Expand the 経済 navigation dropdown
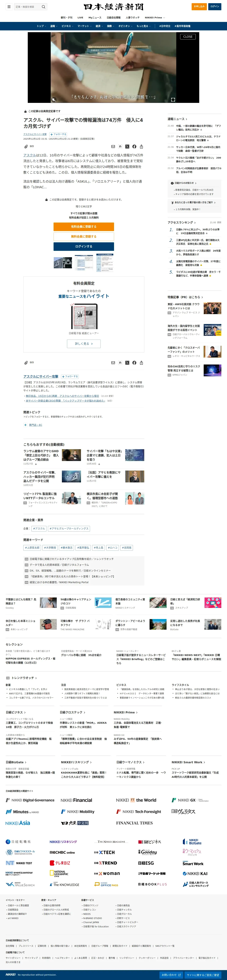This screenshot has height=980, width=227. (99, 26)
